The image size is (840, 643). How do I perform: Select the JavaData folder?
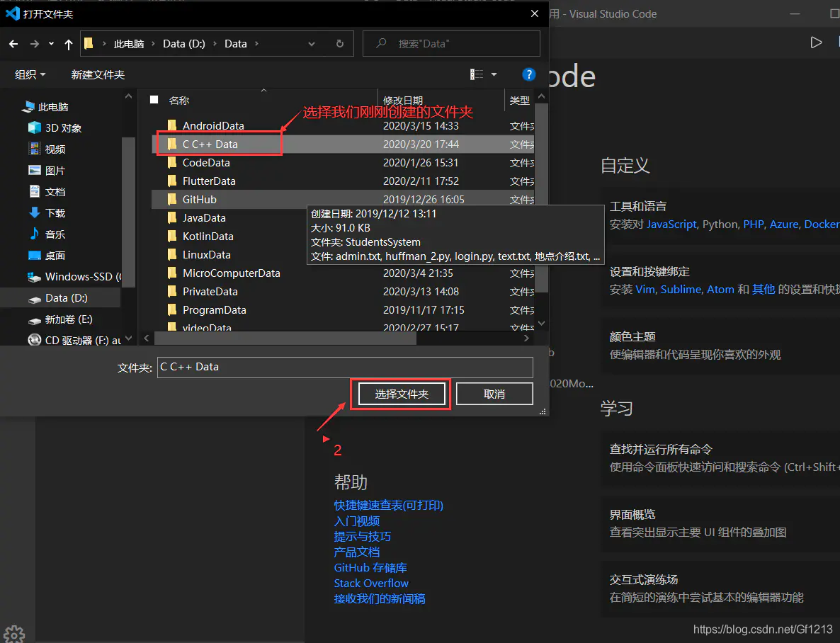tap(204, 218)
